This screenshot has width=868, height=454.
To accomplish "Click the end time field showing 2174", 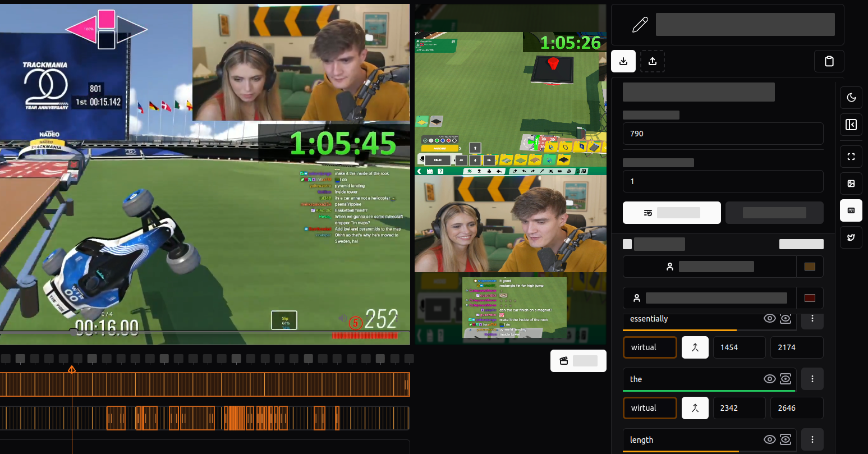I will [797, 347].
